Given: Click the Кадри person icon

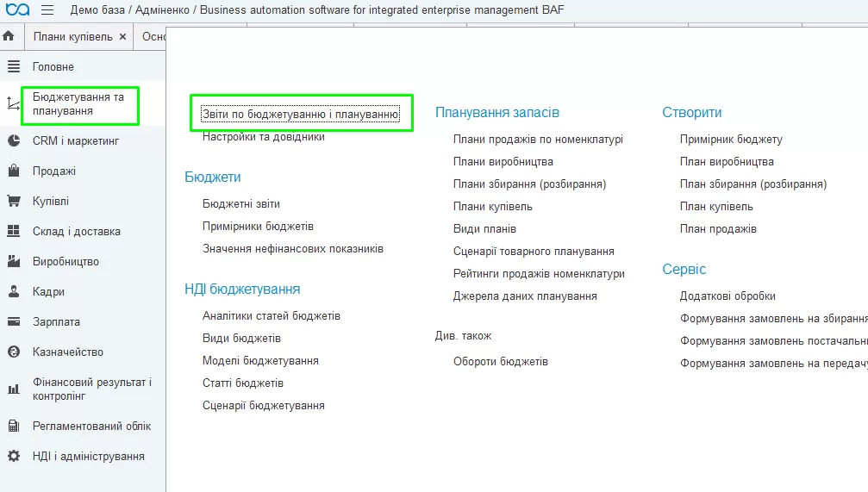Looking at the screenshot, I should tap(14, 291).
